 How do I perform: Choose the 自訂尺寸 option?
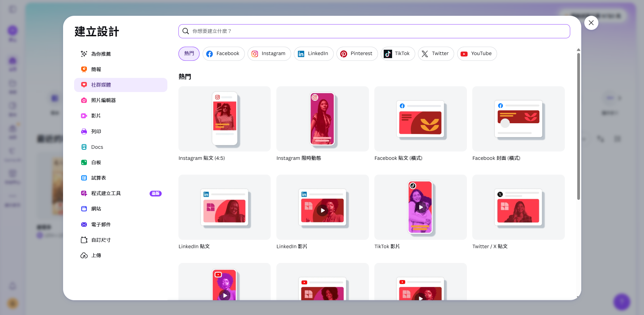pyautogui.click(x=121, y=240)
